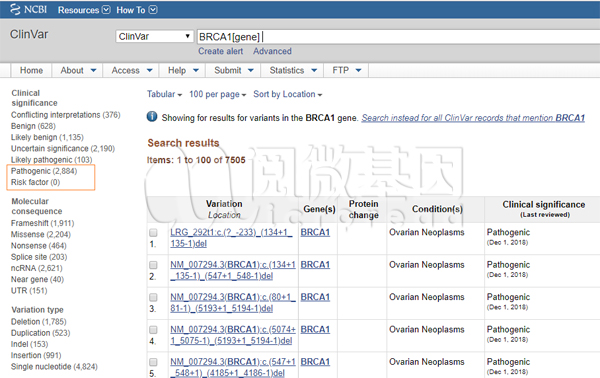Open the Access menu
The width and height of the screenshot is (600, 378).
point(132,70)
